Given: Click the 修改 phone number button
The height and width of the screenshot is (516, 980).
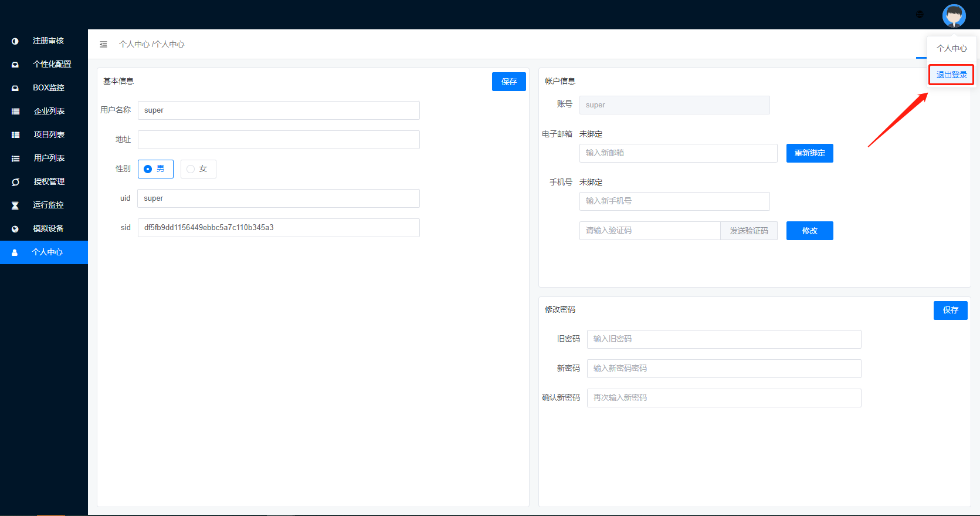Looking at the screenshot, I should [x=809, y=231].
